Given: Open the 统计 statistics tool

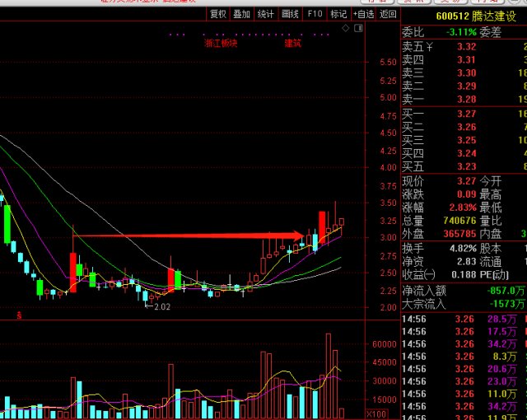Looking at the screenshot, I should click(x=265, y=14).
